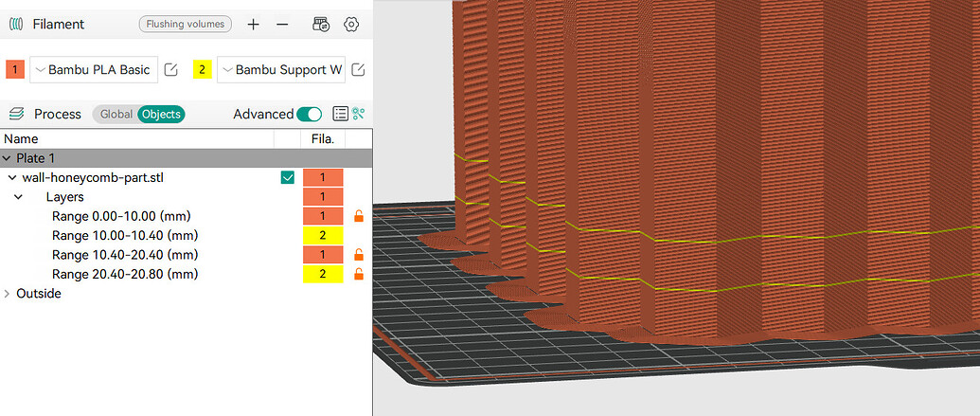Click the lock icon for Range 20.40-20.80
This screenshot has height=416, width=980.
[359, 274]
